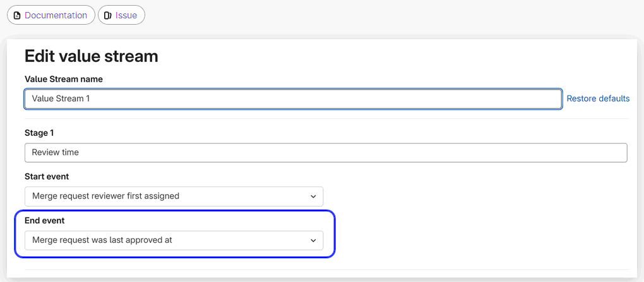The width and height of the screenshot is (644, 282).
Task: Expand the End event dropdown
Action: (x=174, y=240)
